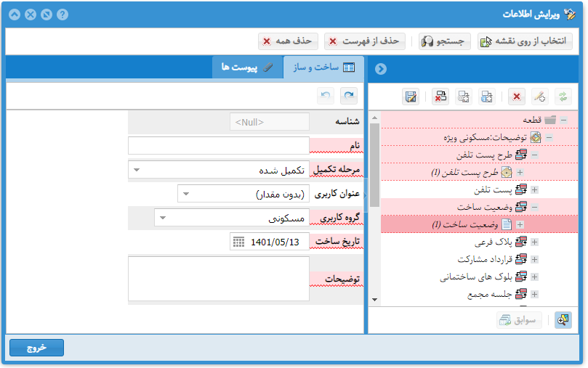Open the calendar picker for تاریخ ساخت
The width and height of the screenshot is (588, 368).
[238, 242]
